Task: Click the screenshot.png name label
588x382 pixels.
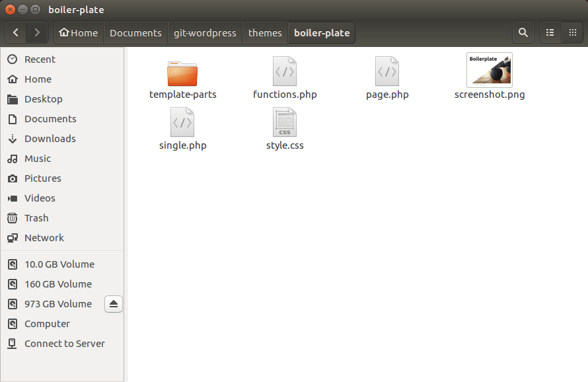Action: click(490, 95)
